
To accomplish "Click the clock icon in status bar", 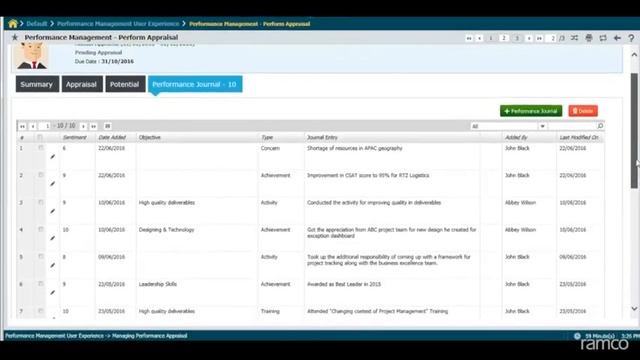I will (x=577, y=336).
